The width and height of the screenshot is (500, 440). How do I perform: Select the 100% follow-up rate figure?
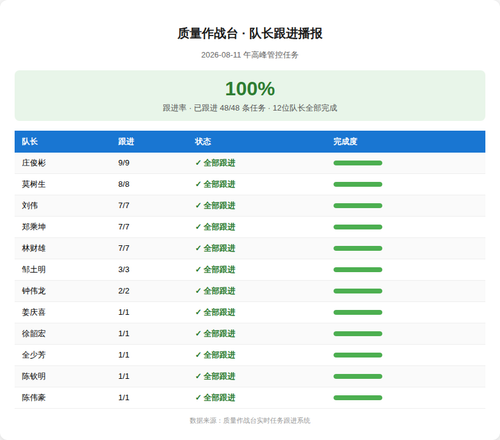250,89
